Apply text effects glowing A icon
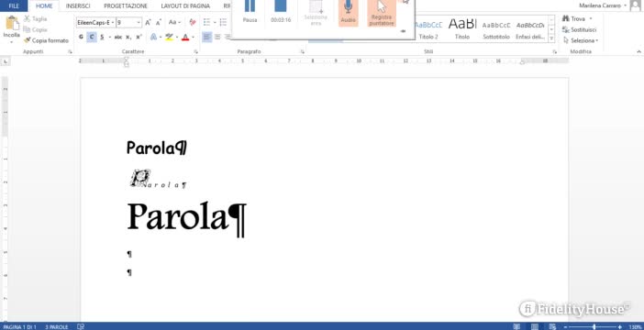This screenshot has height=330, width=644. tap(153, 37)
